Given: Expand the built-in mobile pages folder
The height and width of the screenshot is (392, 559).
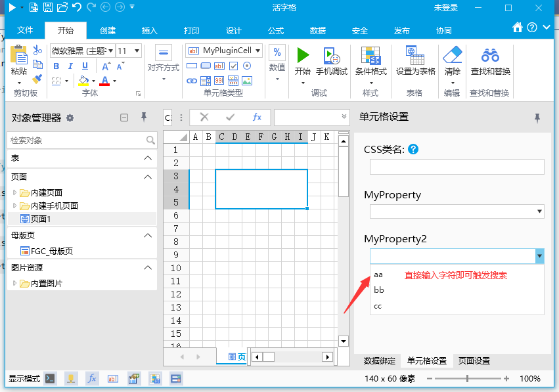Looking at the screenshot, I should pos(14,206).
